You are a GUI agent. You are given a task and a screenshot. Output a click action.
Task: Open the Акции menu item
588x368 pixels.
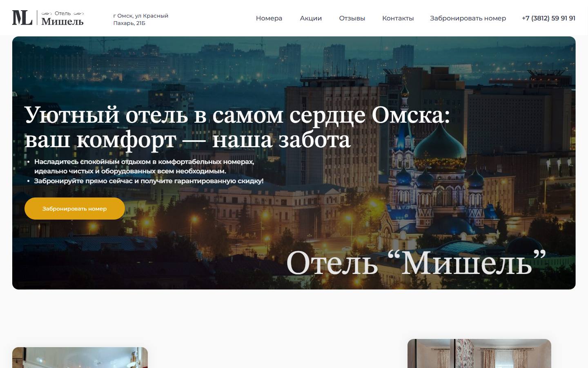[311, 18]
